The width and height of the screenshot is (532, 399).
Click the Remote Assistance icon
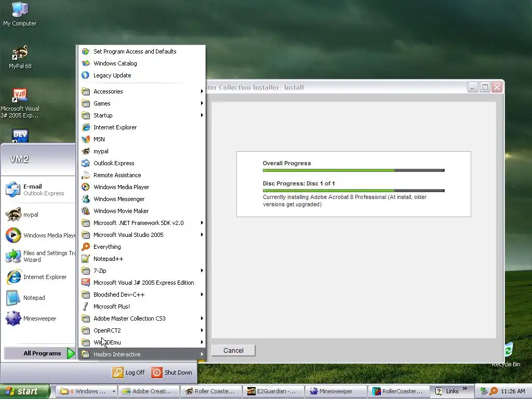[86, 175]
